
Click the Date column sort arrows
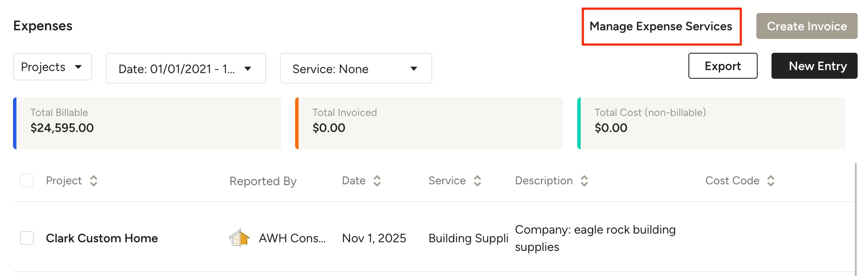tap(377, 181)
